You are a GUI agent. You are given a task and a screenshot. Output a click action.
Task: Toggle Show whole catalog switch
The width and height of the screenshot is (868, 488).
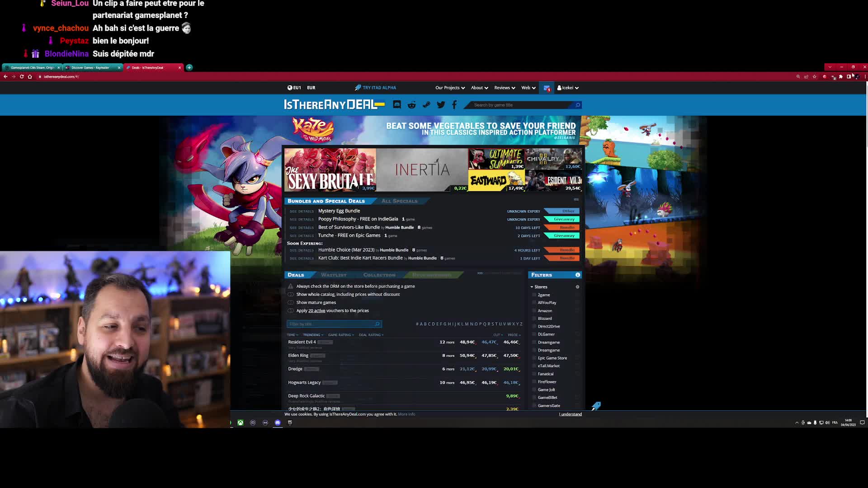pos(291,294)
